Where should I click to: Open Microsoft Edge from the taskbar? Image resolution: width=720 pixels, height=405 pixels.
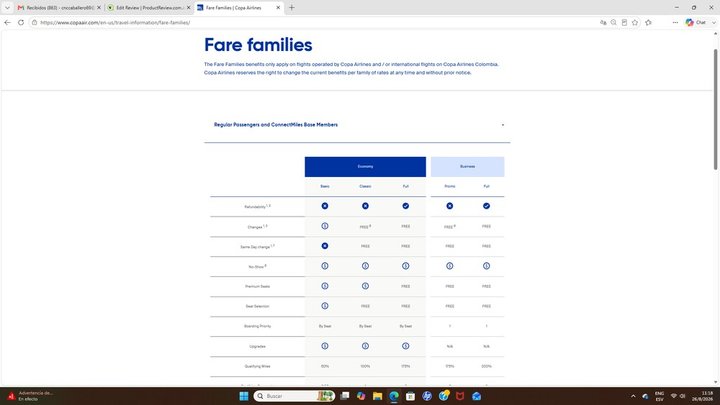tap(394, 396)
